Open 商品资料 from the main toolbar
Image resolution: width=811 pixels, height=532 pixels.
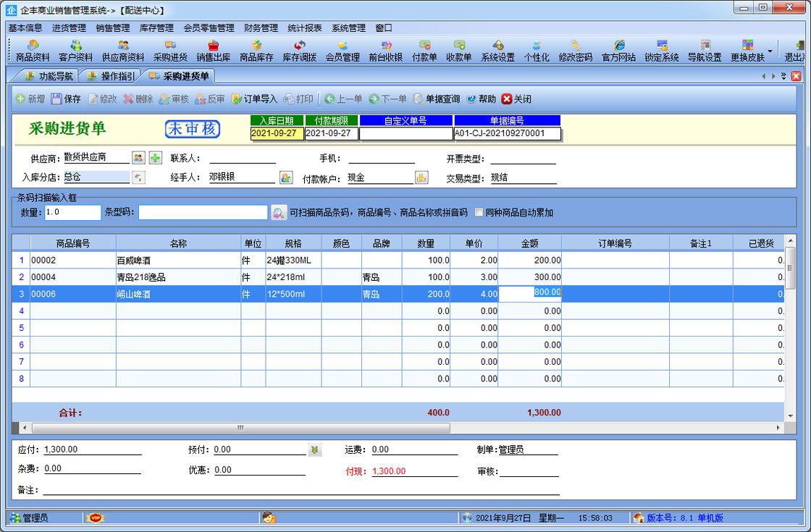[33, 51]
